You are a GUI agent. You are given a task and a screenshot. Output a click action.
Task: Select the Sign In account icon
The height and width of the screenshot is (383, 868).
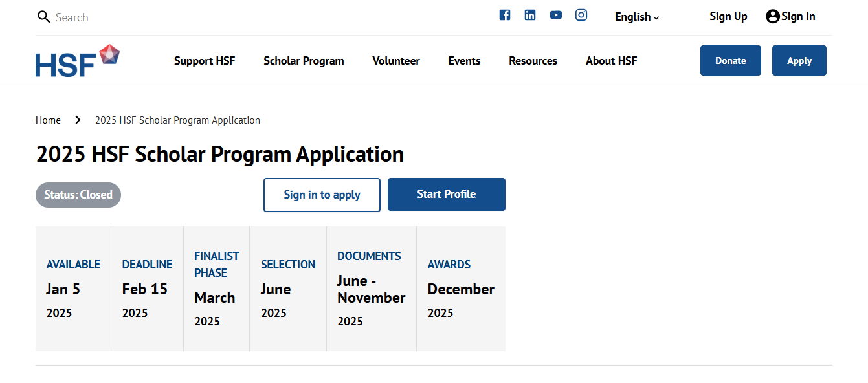click(773, 16)
